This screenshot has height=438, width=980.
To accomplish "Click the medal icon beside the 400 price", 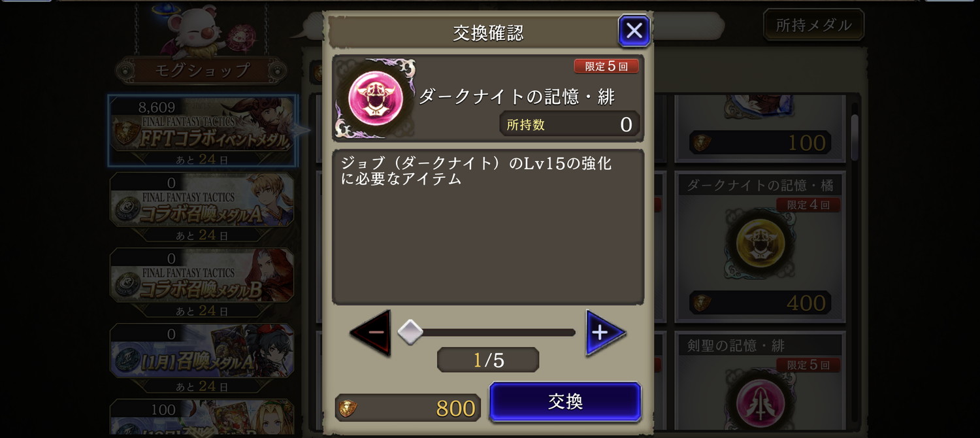I will click(x=702, y=303).
